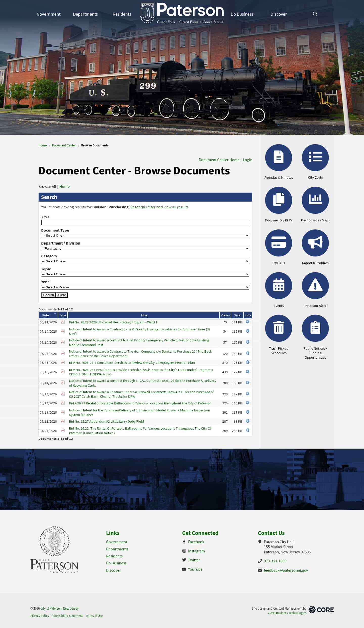
Task: Click the info icon for RFP No. 2026-21.1
Action: tap(248, 362)
